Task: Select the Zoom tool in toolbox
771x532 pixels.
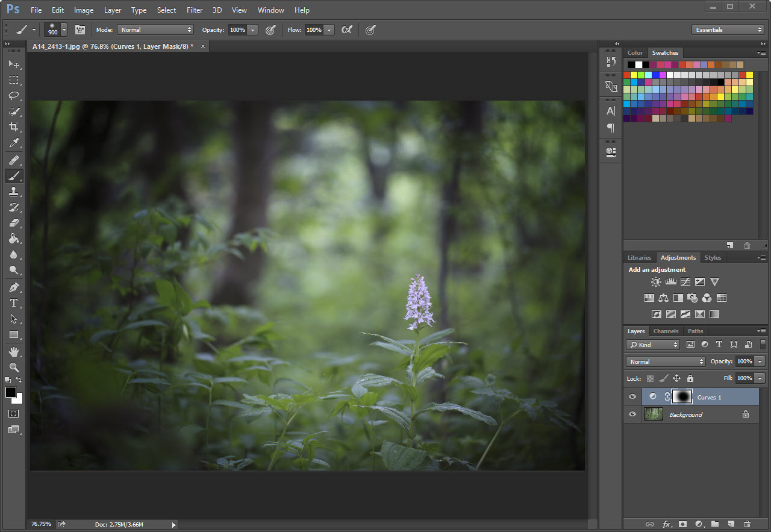Action: click(x=14, y=368)
